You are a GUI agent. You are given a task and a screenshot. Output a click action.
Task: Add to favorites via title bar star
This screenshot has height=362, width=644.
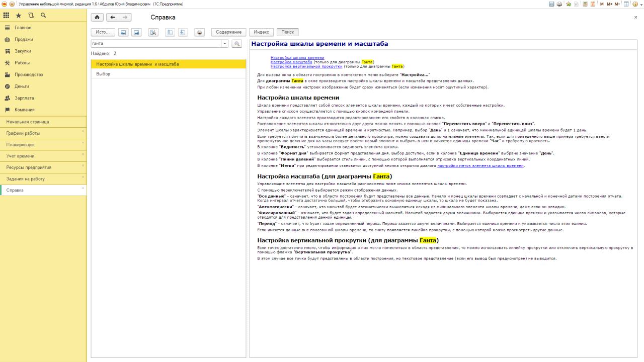[569, 4]
